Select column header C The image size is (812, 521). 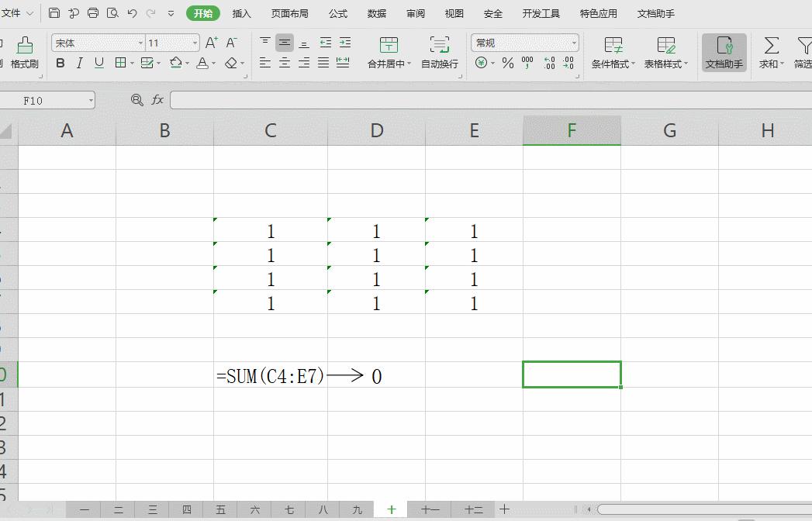click(271, 130)
